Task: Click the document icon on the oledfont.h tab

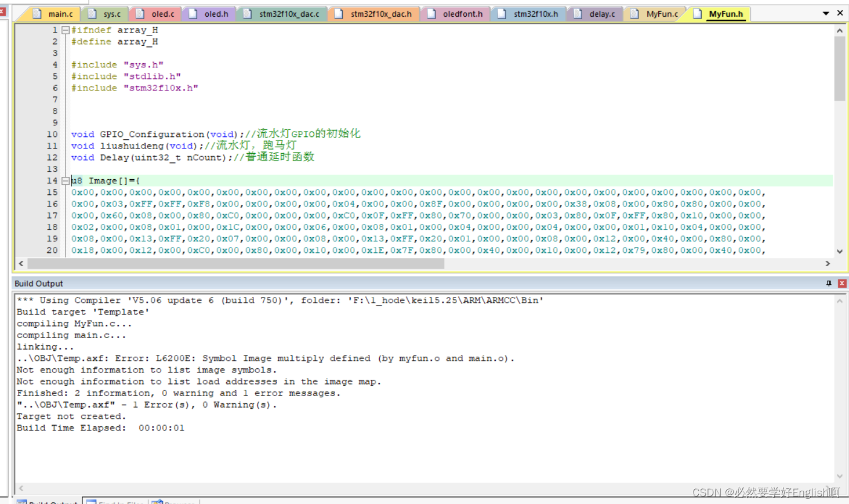Action: (x=430, y=13)
